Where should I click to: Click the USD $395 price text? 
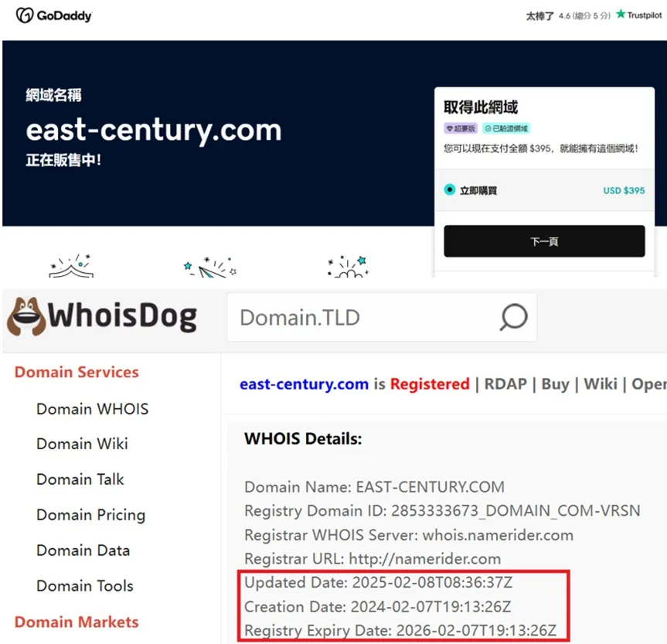tap(624, 190)
